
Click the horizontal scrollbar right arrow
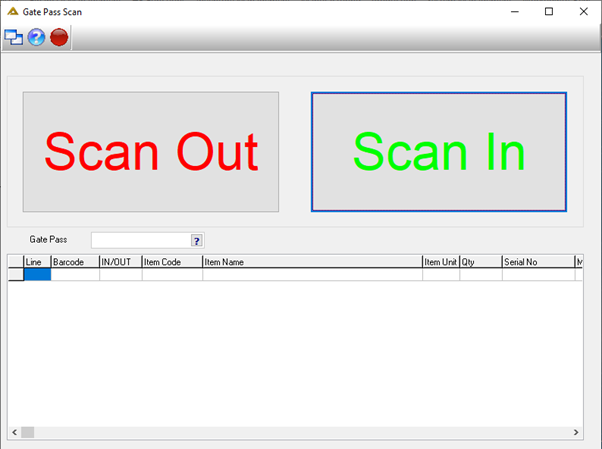click(x=576, y=432)
